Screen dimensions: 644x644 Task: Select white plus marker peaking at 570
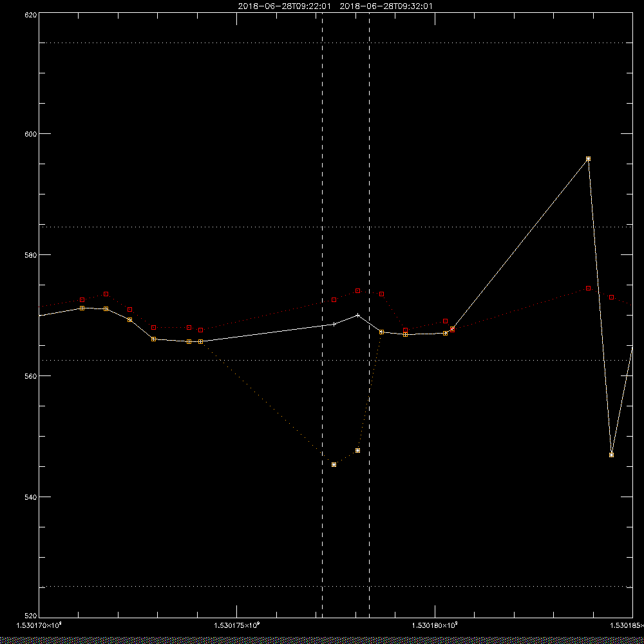(357, 316)
